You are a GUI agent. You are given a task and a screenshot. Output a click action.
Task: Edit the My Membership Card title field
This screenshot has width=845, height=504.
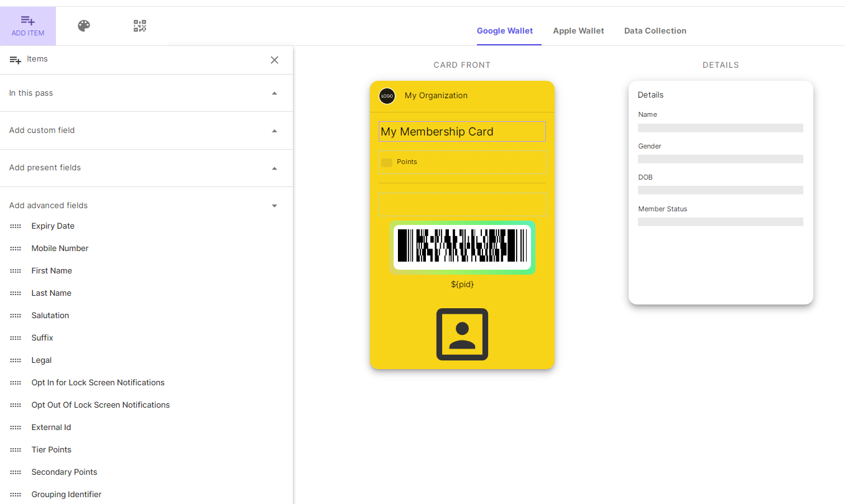click(x=462, y=132)
